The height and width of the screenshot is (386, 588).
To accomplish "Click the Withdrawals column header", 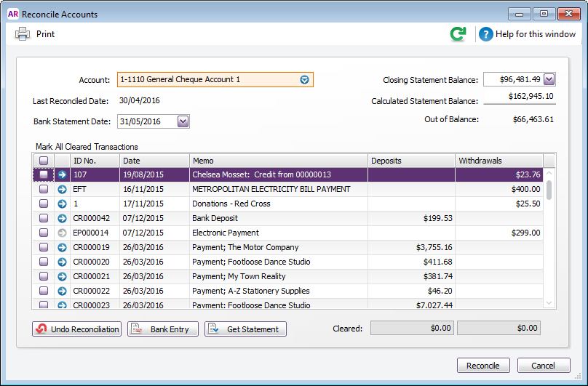I will 498,160.
